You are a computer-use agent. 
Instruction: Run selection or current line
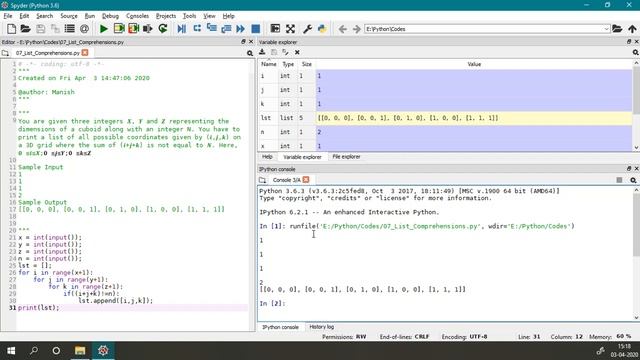click(x=148, y=29)
